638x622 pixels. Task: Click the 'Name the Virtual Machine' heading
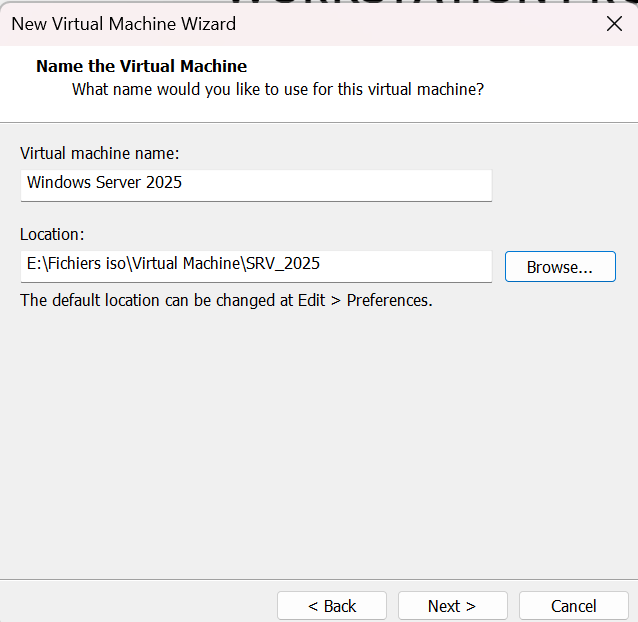point(142,66)
